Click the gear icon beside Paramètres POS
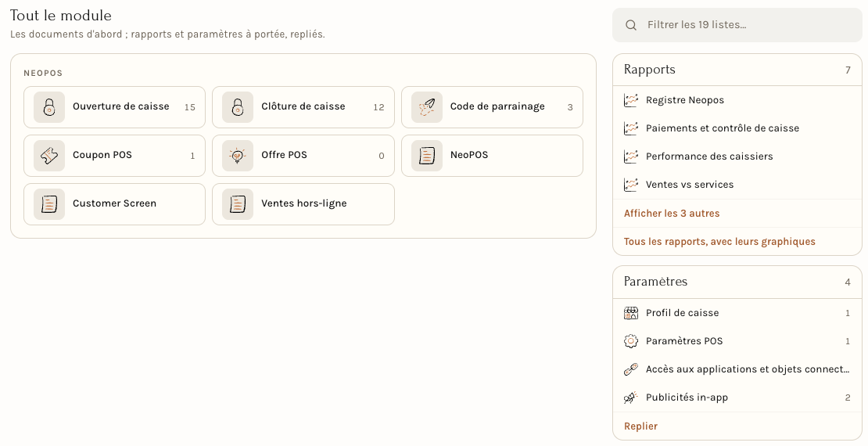The width and height of the screenshot is (868, 446). click(x=631, y=341)
